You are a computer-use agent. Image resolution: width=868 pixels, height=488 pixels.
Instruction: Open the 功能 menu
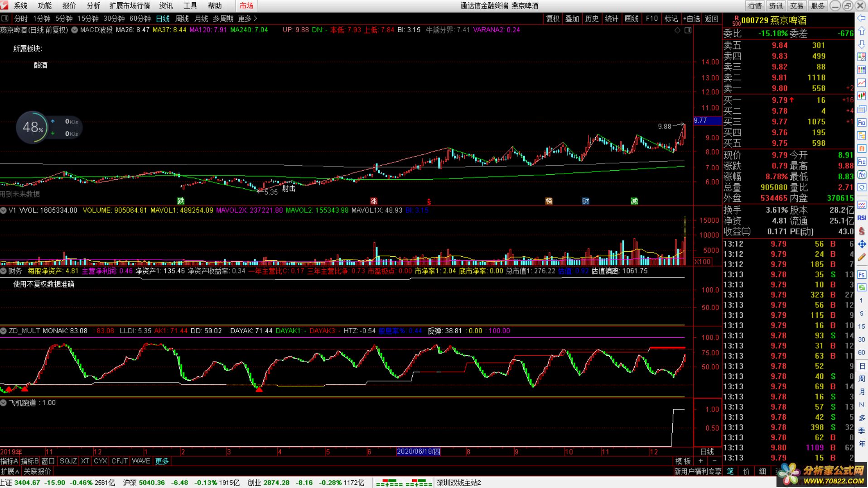(x=45, y=5)
